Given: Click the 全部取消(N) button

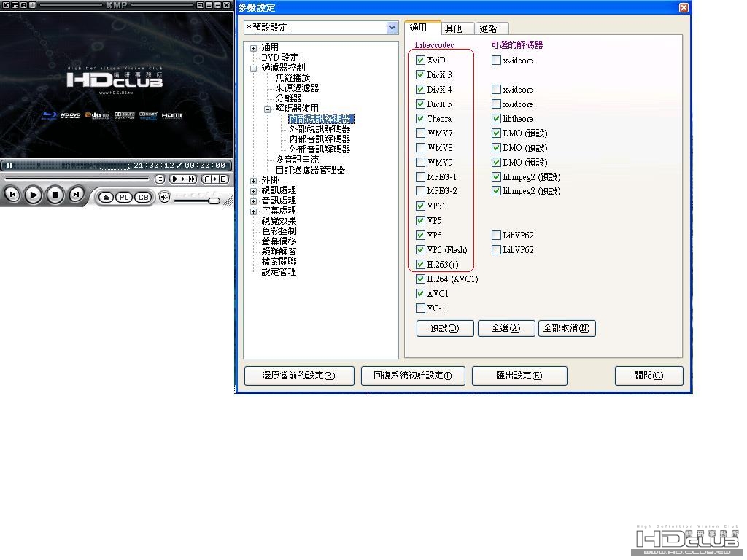Looking at the screenshot, I should [567, 328].
